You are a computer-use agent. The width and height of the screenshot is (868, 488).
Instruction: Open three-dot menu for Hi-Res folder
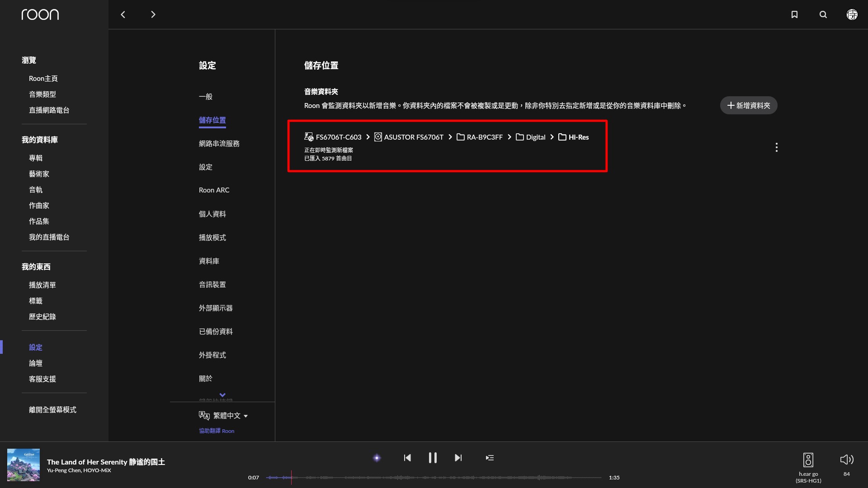click(x=777, y=147)
